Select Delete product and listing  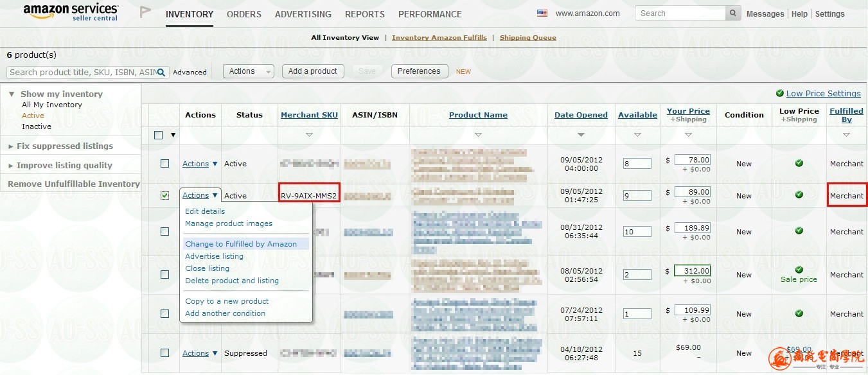tap(232, 281)
